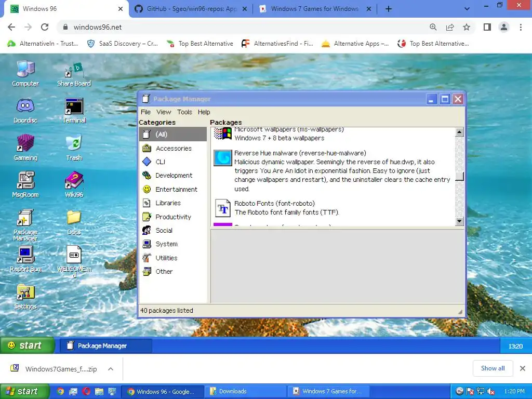This screenshot has width=532, height=399.
Task: Open the File menu in Package Manager
Action: click(x=145, y=112)
